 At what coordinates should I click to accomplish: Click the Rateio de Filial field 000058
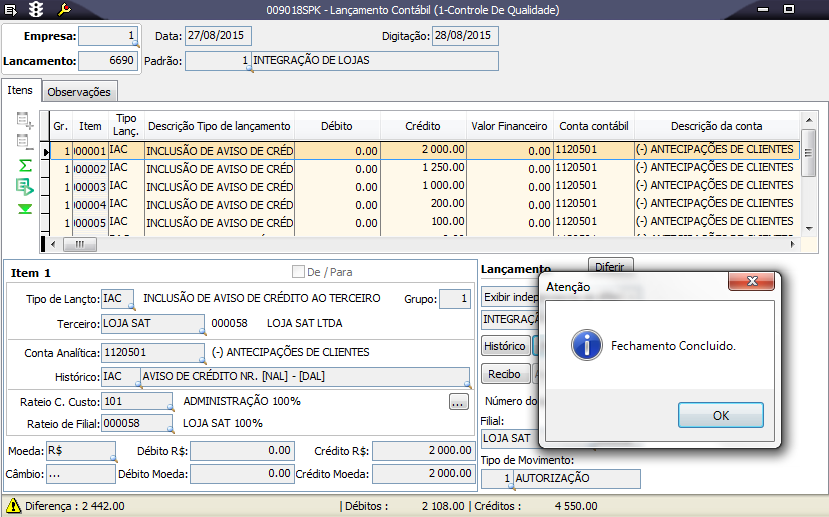pyautogui.click(x=136, y=423)
